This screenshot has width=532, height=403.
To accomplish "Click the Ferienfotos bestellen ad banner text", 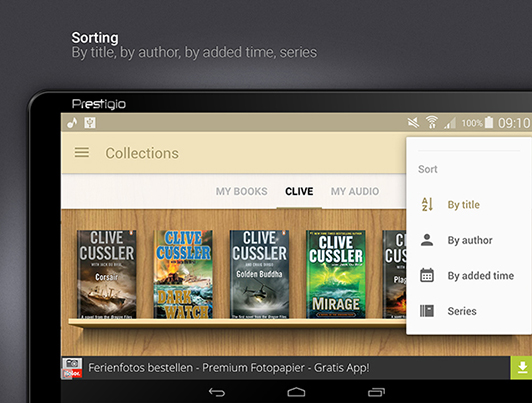I will pyautogui.click(x=229, y=368).
